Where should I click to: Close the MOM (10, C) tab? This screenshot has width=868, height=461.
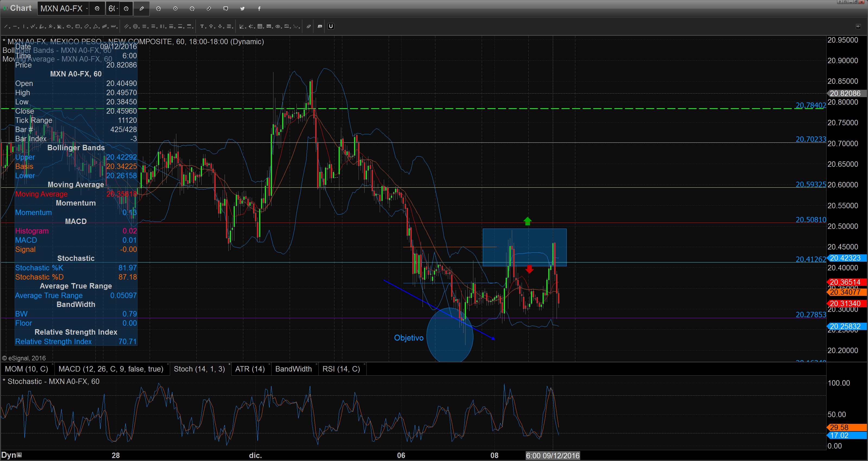tap(53, 364)
